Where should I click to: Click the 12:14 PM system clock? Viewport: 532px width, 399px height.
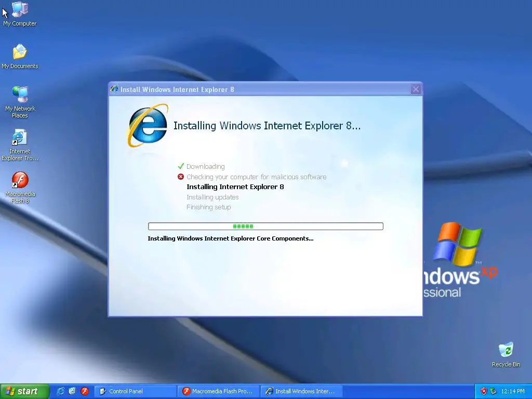tap(513, 391)
